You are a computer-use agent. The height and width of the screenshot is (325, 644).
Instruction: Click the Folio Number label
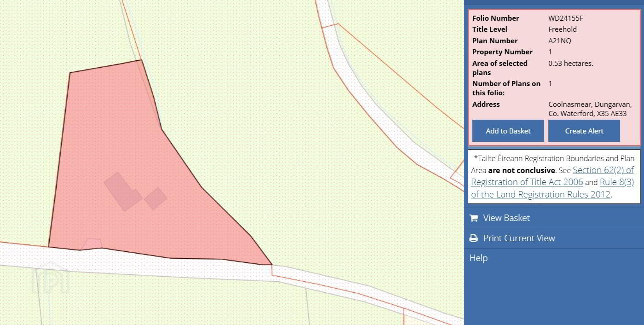point(496,18)
